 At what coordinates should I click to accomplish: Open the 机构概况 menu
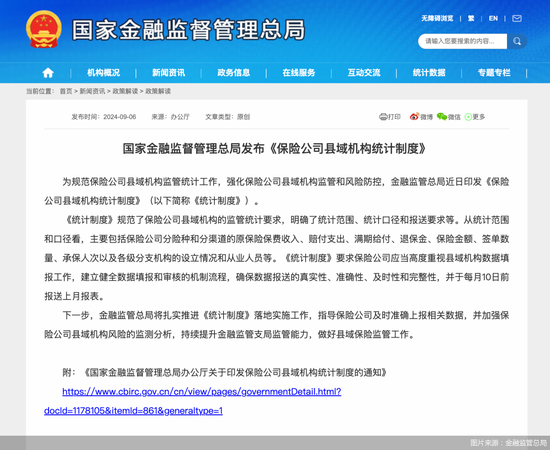103,73
